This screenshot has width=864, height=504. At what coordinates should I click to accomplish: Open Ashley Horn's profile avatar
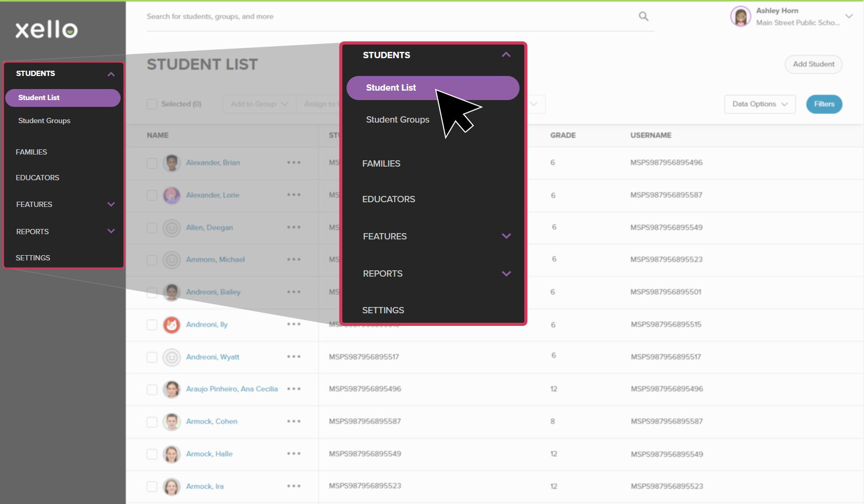tap(740, 16)
